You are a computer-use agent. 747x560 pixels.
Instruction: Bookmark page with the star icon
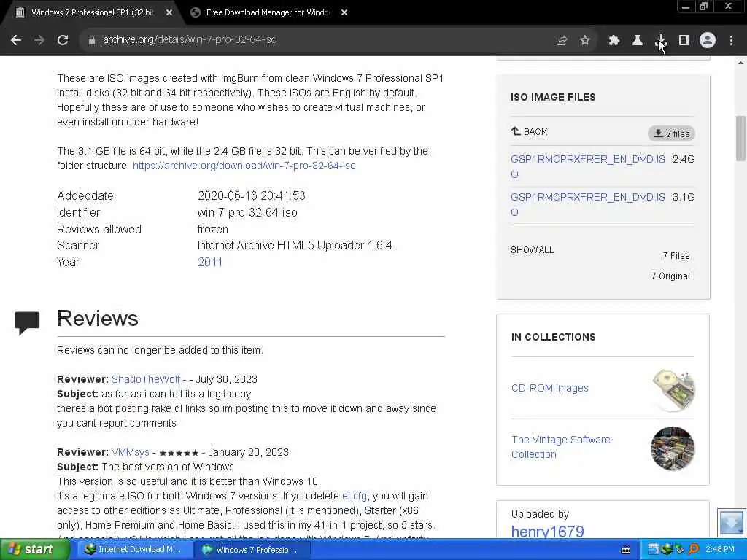[x=585, y=41]
